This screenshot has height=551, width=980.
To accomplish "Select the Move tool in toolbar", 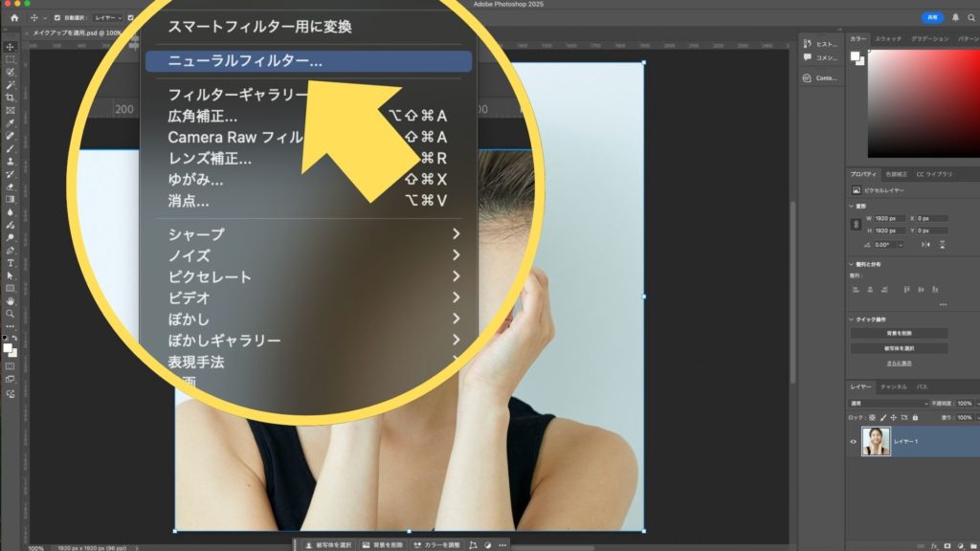I will 11,47.
